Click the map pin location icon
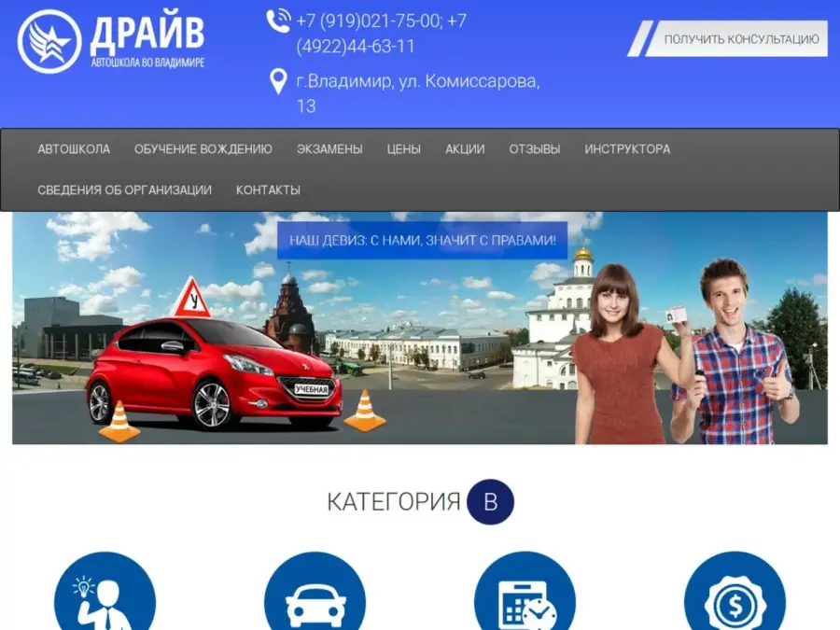 278,81
